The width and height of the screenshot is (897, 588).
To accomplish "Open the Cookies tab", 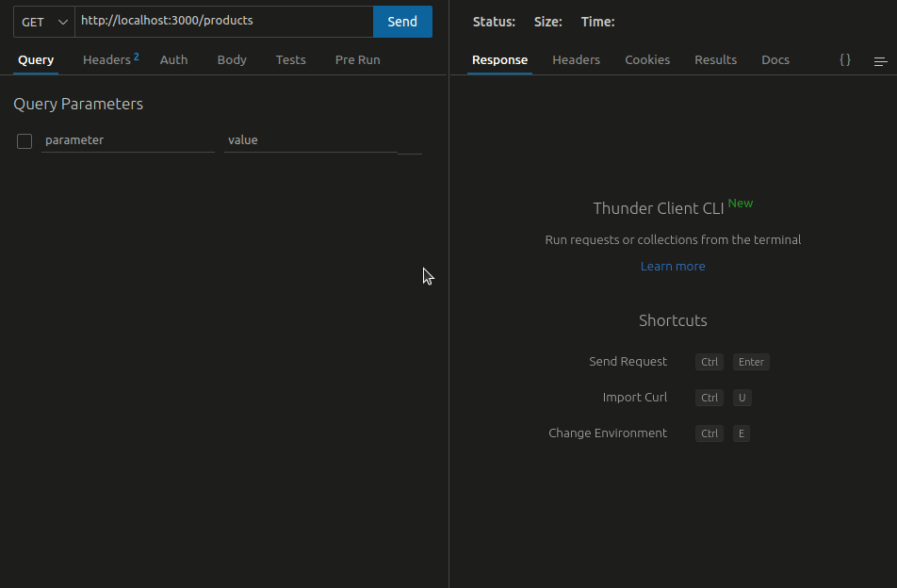I will (647, 60).
